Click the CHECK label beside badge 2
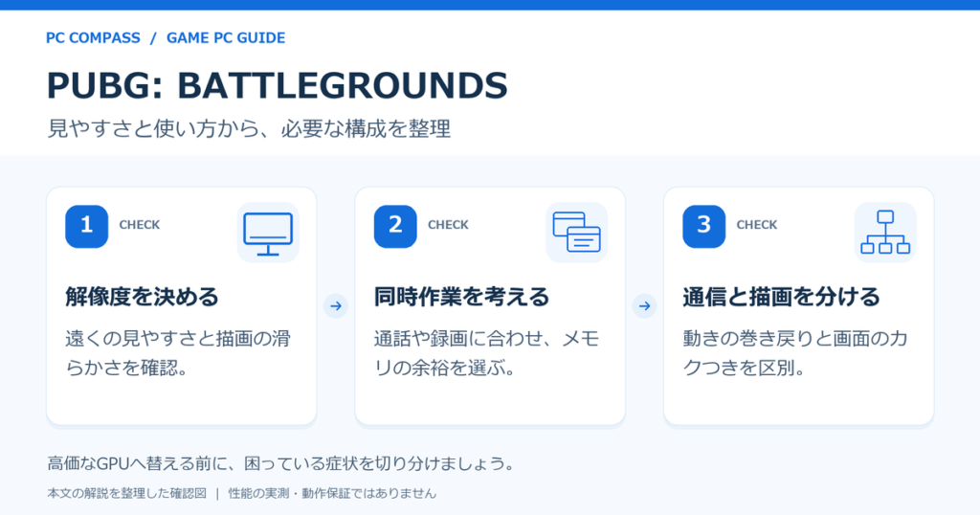980x515 pixels. tap(448, 225)
